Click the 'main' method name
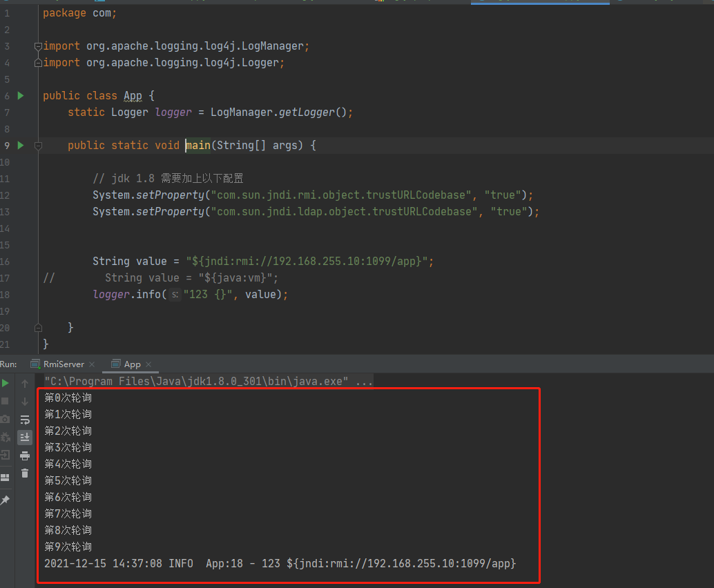Viewport: 714px width, 588px height. pos(198,146)
